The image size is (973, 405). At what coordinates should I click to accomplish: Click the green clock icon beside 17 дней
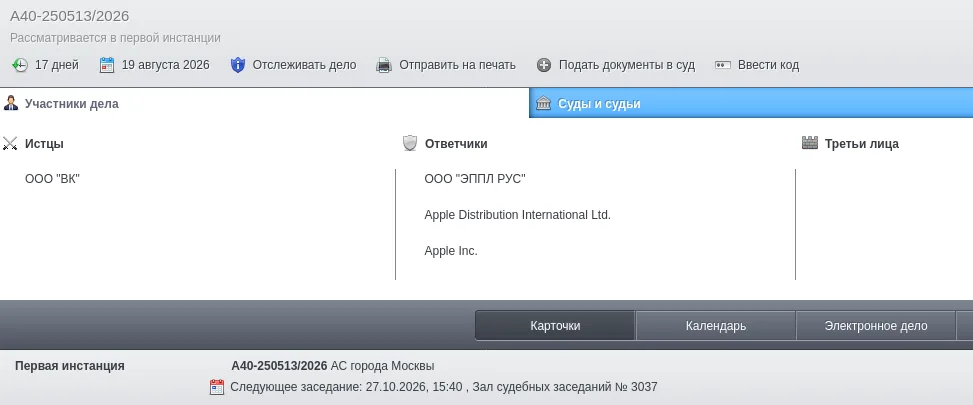(x=20, y=65)
